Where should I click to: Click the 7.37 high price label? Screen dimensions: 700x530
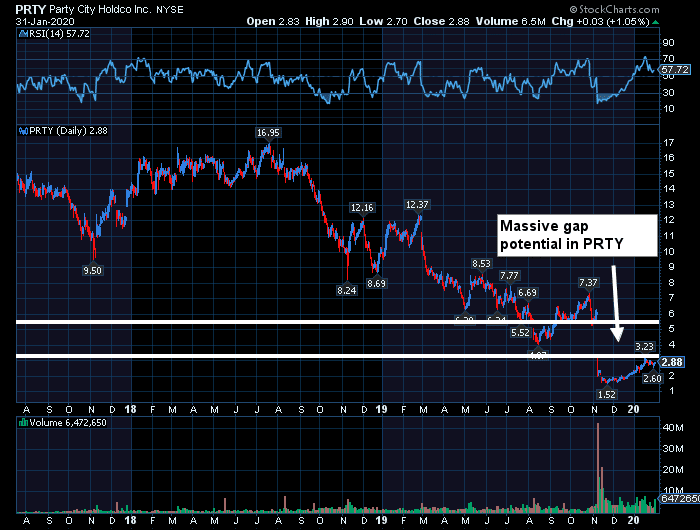(588, 283)
